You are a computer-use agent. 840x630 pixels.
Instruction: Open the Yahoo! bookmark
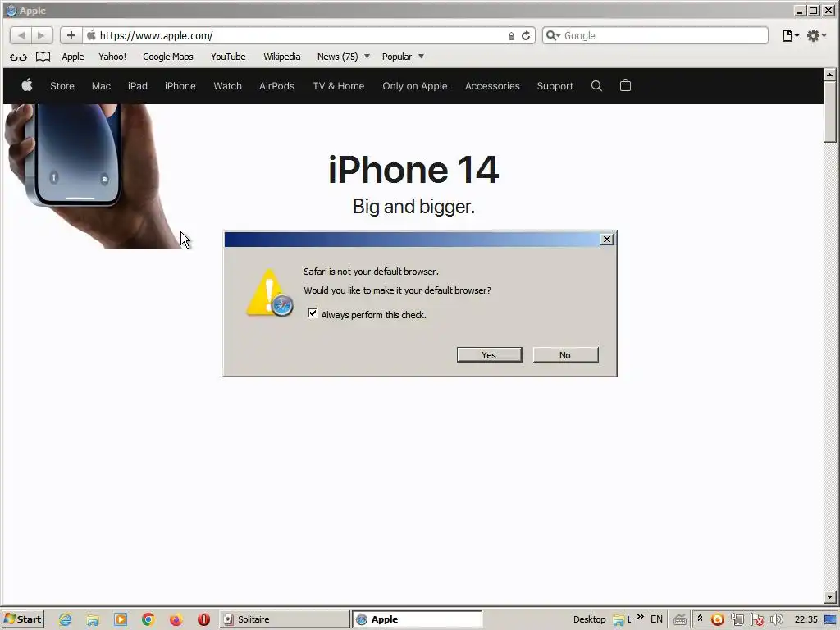click(x=112, y=57)
